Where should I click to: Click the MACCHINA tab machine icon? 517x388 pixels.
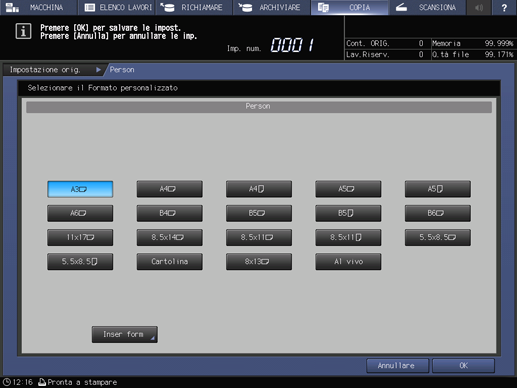(12, 7)
